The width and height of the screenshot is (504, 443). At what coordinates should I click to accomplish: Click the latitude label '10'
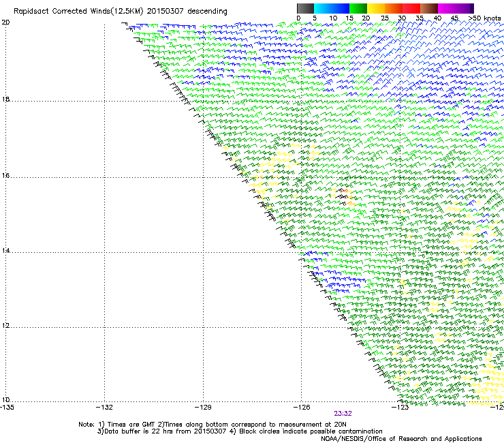pyautogui.click(x=5, y=400)
